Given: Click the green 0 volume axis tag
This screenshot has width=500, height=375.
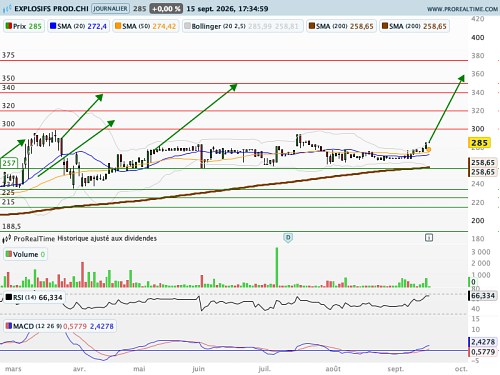Looking at the screenshot, I should pyautogui.click(x=473, y=282).
